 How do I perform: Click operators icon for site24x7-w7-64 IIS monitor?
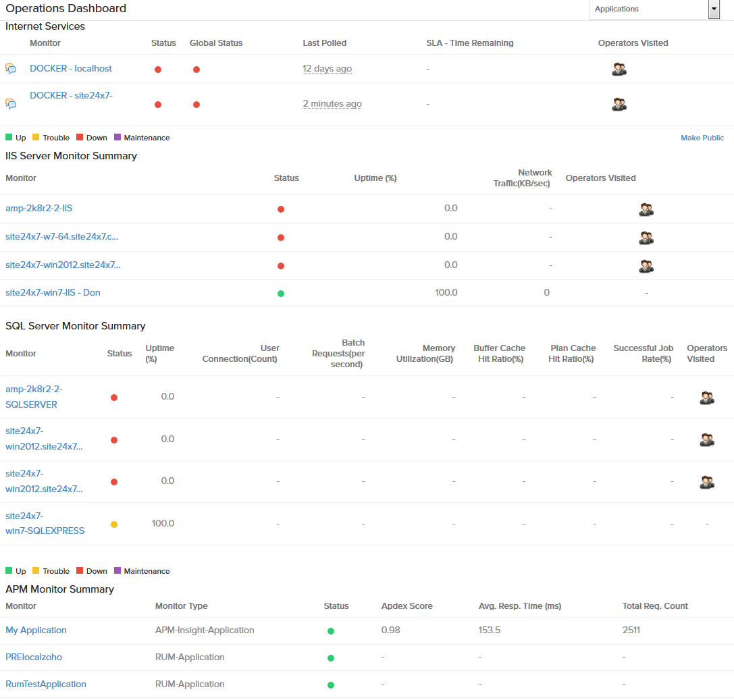pos(646,238)
